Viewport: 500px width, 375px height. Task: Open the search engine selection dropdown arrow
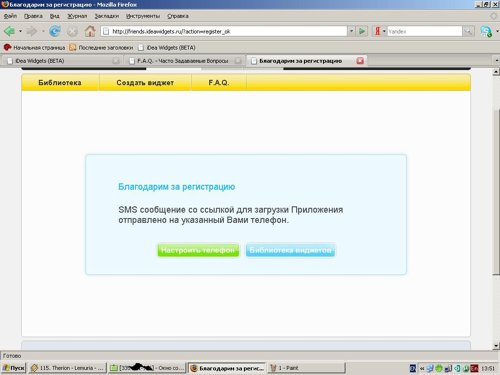coord(384,31)
